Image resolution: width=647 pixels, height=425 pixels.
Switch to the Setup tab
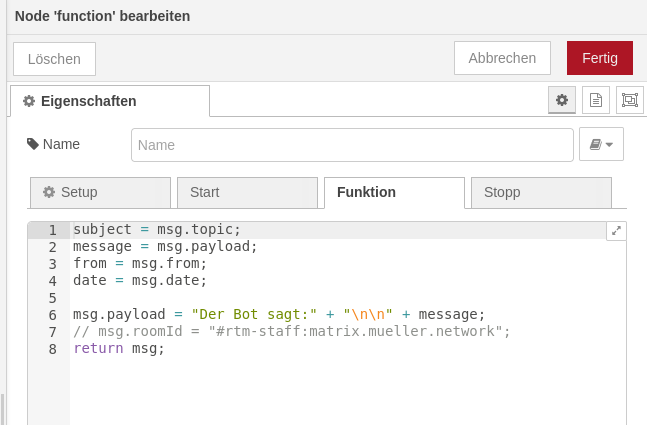pyautogui.click(x=100, y=192)
